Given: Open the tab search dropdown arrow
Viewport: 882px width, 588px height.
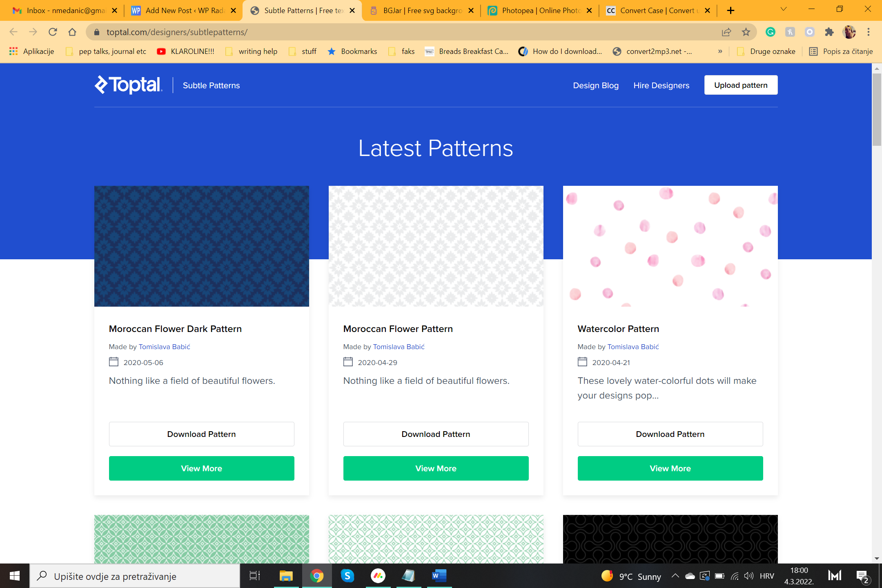Looking at the screenshot, I should [x=783, y=10].
